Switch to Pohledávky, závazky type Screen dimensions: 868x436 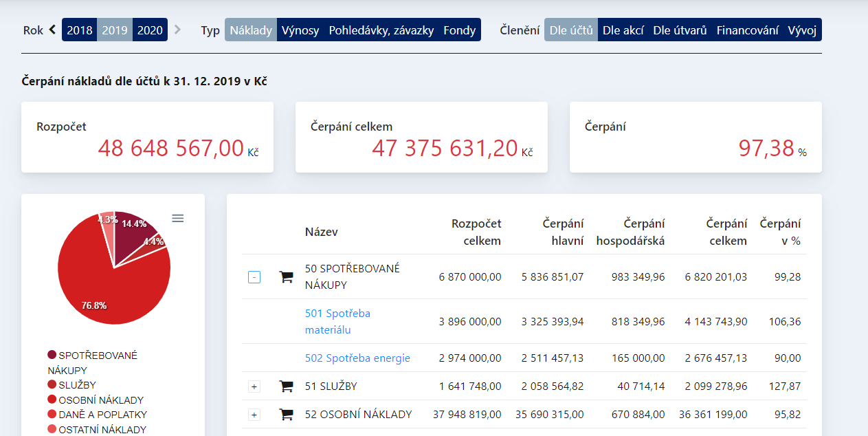[x=381, y=30]
